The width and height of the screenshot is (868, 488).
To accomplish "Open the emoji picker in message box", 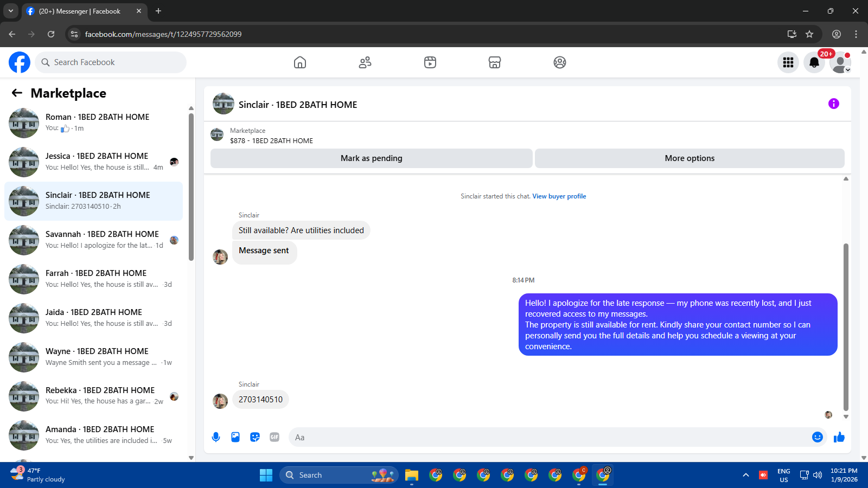I will [x=818, y=437].
